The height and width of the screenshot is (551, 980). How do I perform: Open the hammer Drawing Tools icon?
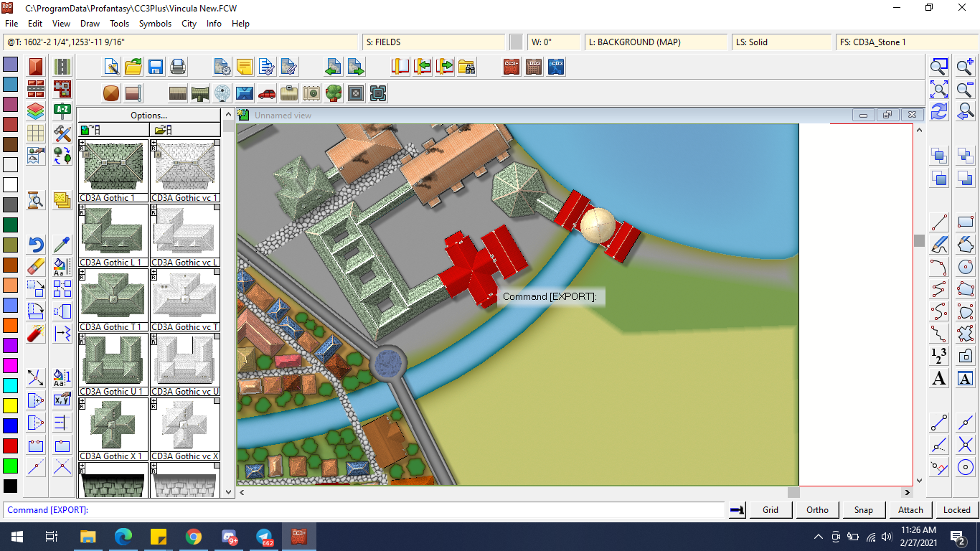(62, 133)
